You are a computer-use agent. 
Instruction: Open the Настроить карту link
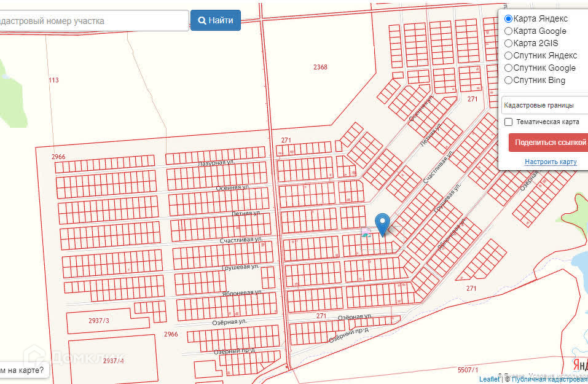coord(551,162)
